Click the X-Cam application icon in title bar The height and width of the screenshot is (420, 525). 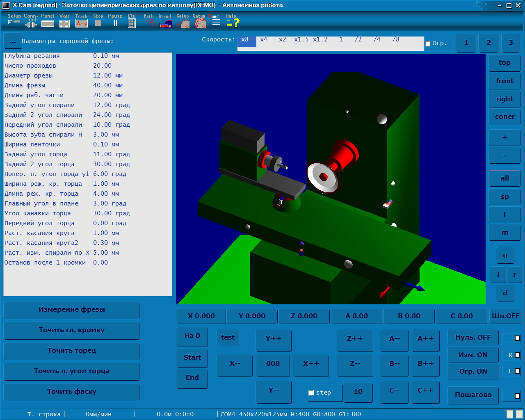pyautogui.click(x=6, y=5)
